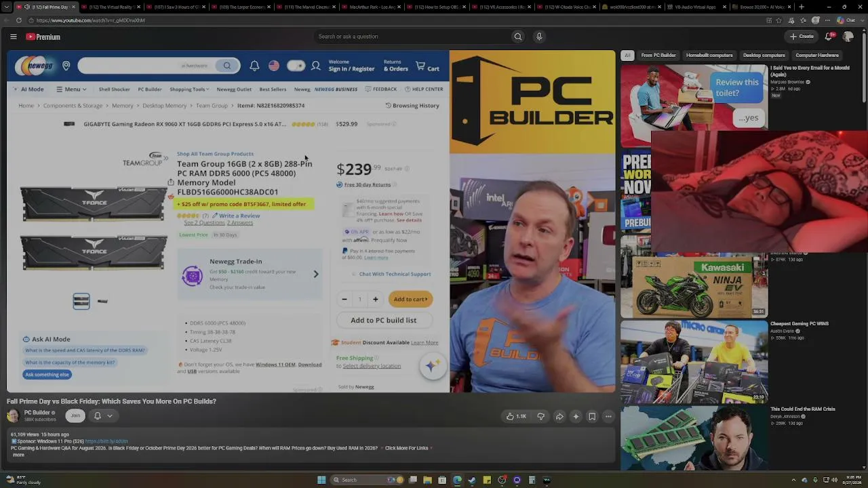Open the Micro Center video thumbnail

pyautogui.click(x=694, y=361)
